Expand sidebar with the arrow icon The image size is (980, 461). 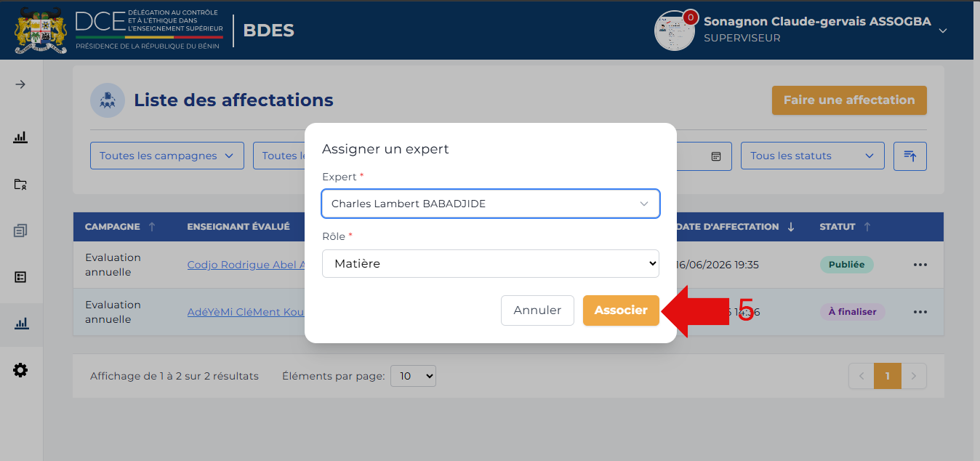20,84
